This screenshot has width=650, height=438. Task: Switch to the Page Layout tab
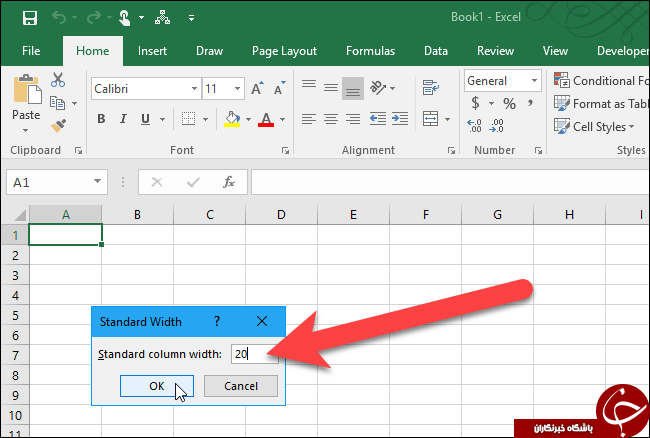[284, 51]
